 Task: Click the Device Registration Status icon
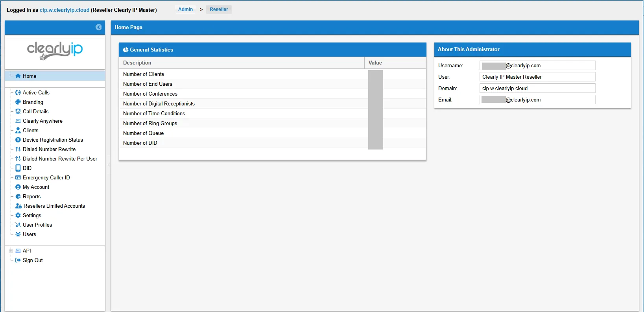(x=18, y=140)
